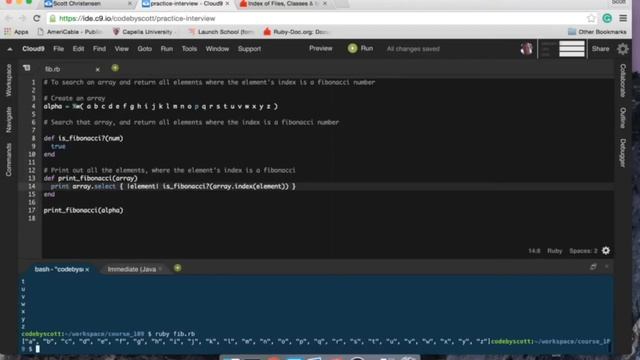This screenshot has width=640, height=360.
Task: Open the Workspace side panel
Action: point(9,80)
